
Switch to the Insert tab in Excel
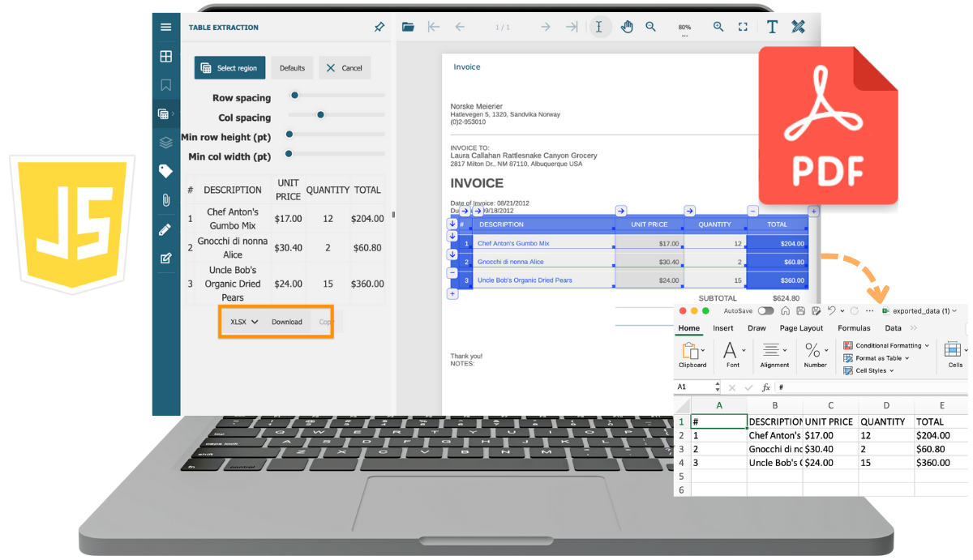point(723,328)
